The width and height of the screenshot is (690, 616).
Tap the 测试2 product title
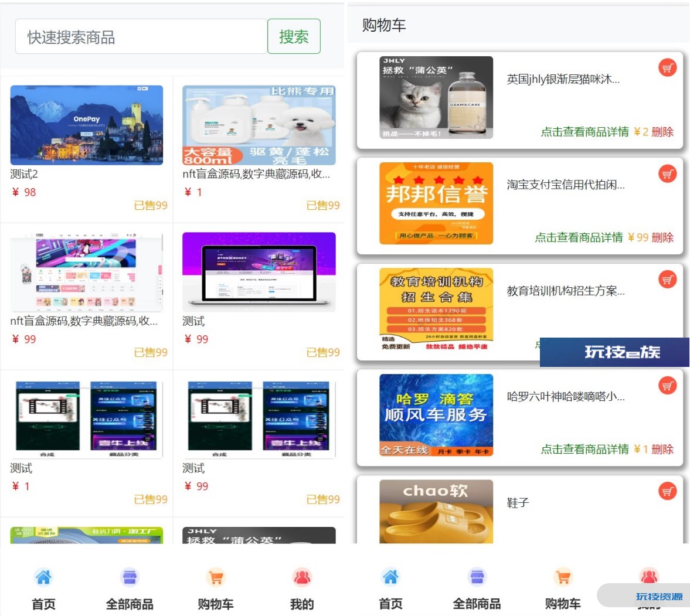(x=24, y=174)
